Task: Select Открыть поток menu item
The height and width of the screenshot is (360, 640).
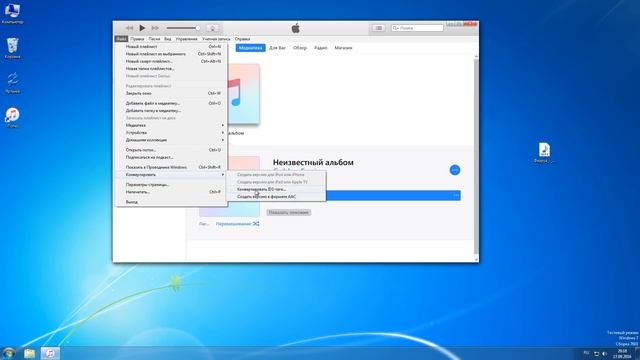Action: [x=171, y=150]
